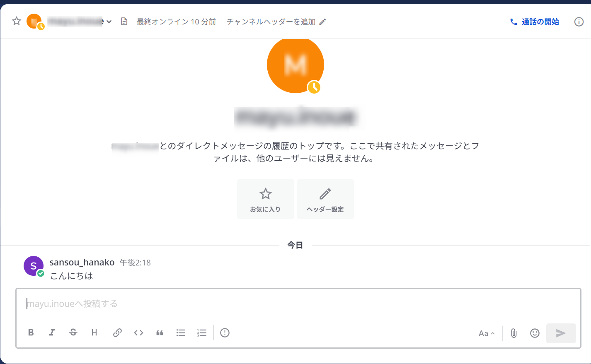The width and height of the screenshot is (591, 364).
Task: Click the お気に入り favorite button
Action: 265,199
